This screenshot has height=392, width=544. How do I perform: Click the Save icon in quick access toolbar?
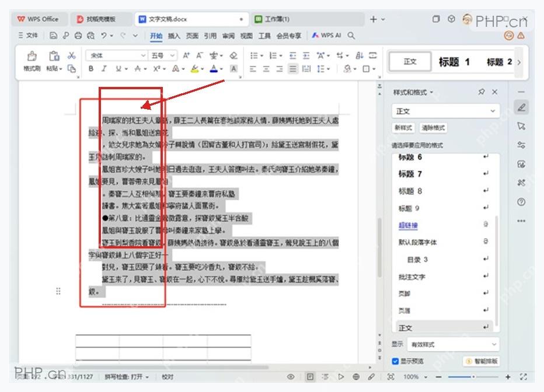pyautogui.click(x=53, y=36)
